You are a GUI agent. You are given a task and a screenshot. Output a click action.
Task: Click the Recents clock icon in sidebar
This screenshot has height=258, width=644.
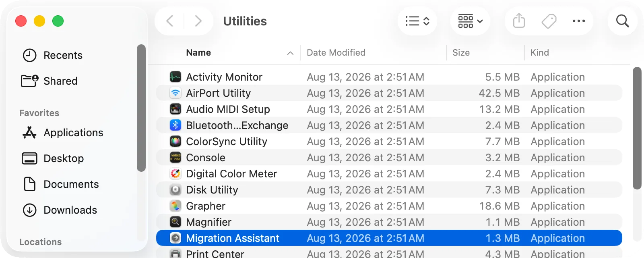pyautogui.click(x=29, y=55)
